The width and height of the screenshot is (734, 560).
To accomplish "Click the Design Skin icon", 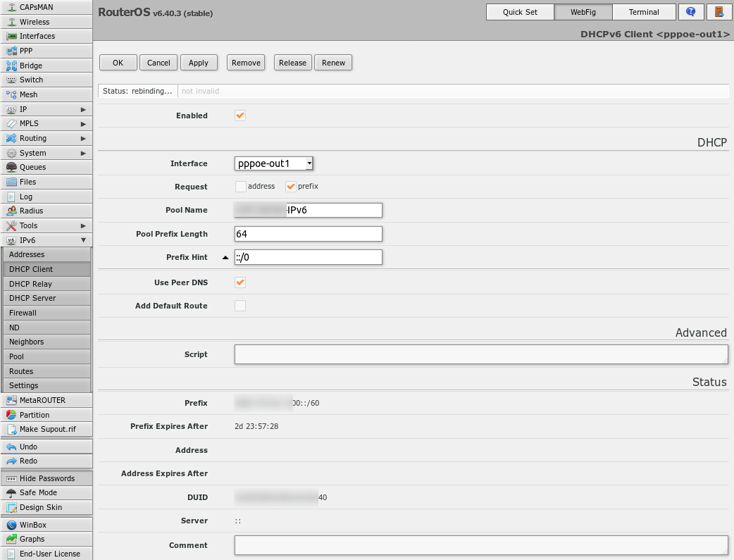I will (12, 508).
